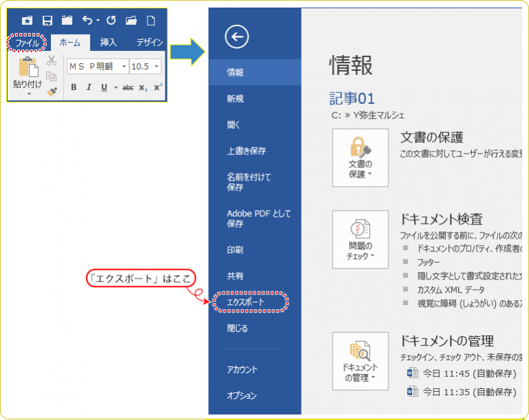
Task: Toggle Italic formatting
Action: point(89,87)
